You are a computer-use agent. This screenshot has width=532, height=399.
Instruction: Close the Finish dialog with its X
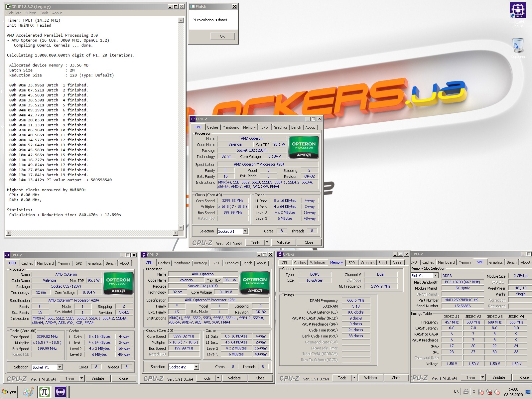[x=234, y=6]
